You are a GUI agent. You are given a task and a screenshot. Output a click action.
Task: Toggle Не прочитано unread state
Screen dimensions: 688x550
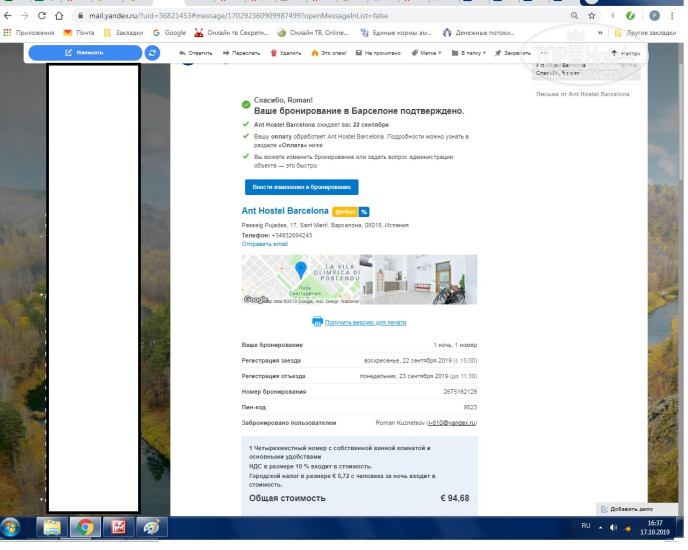pos(380,52)
